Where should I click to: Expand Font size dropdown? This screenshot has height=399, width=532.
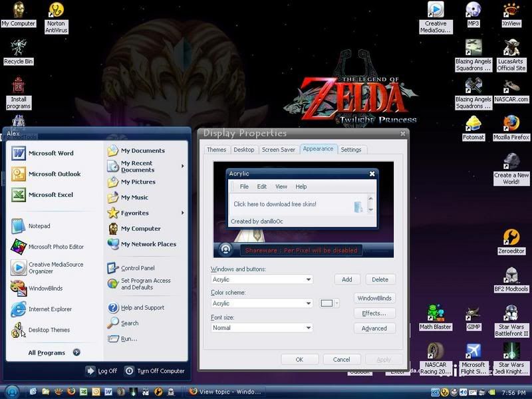(x=309, y=328)
